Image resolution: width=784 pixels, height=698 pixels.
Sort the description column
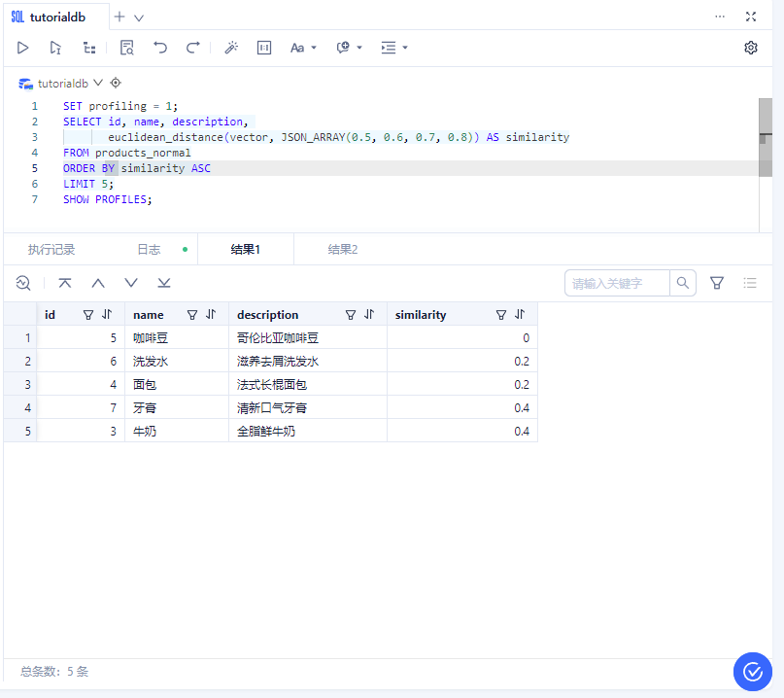coord(369,315)
